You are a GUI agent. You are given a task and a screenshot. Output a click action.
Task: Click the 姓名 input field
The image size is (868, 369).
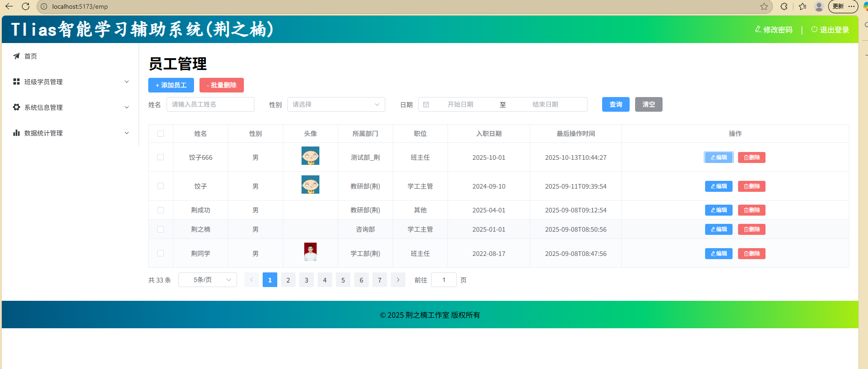[210, 104]
